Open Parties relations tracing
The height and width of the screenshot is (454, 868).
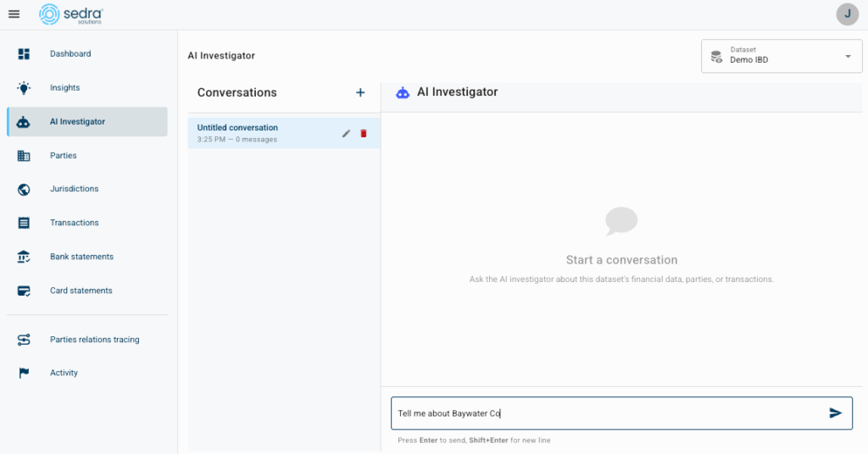tap(94, 340)
